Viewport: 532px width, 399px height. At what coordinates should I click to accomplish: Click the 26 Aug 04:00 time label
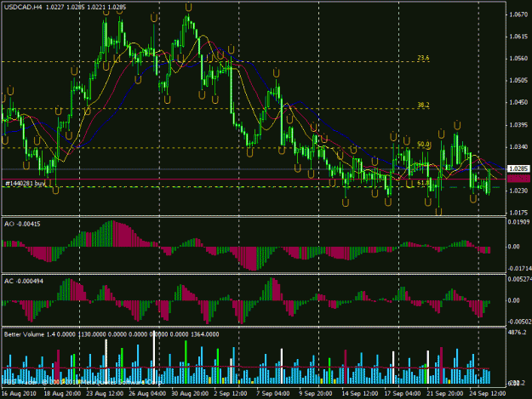[x=147, y=394]
